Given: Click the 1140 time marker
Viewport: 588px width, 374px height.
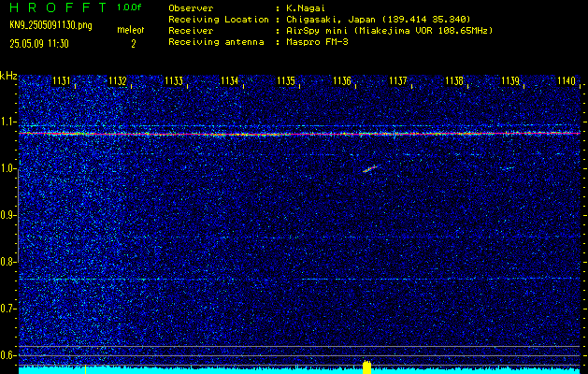Looking at the screenshot, I should pyautogui.click(x=566, y=80).
